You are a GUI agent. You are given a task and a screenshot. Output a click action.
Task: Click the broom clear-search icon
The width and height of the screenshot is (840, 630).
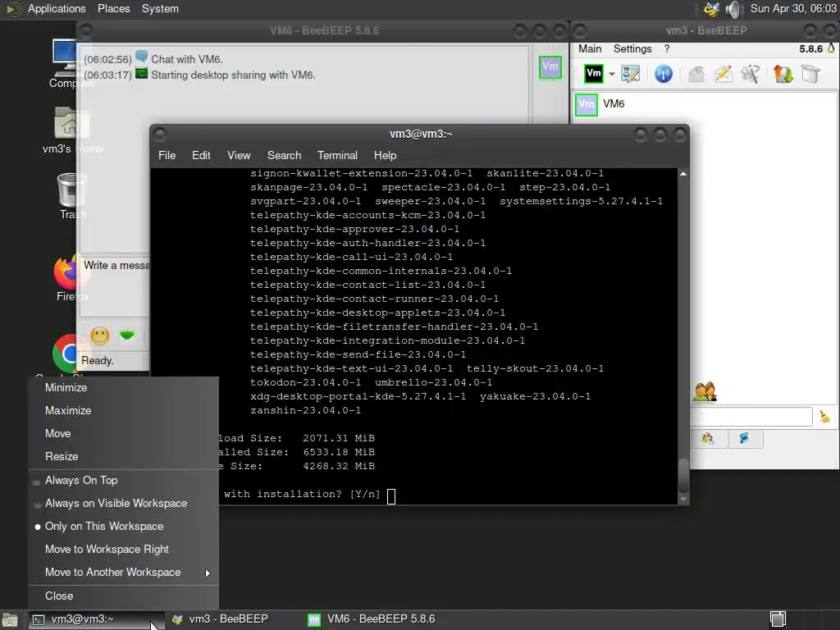824,416
